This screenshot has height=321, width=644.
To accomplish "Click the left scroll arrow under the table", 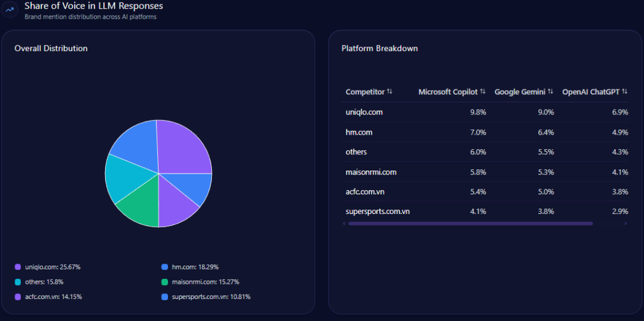I will click(x=343, y=223).
